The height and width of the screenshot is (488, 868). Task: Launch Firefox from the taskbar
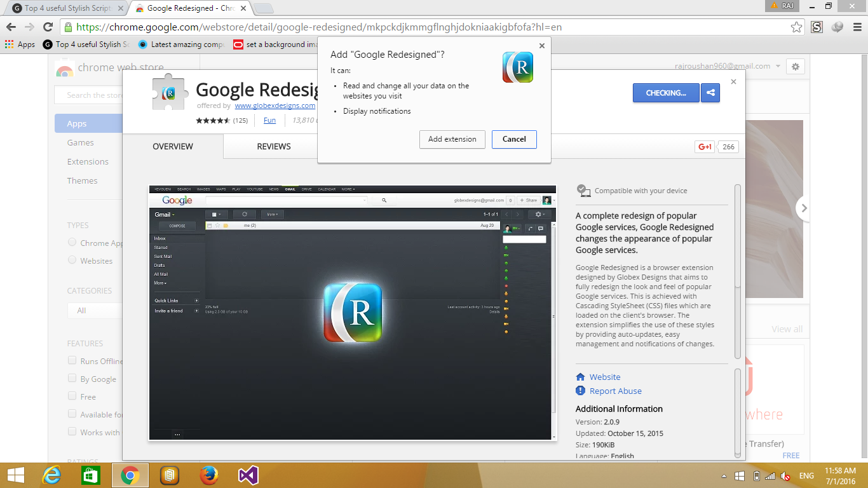coord(208,475)
